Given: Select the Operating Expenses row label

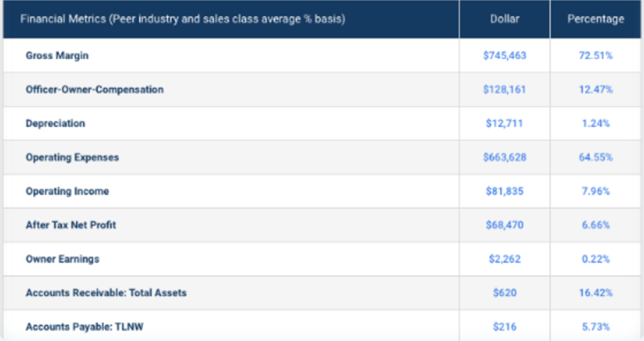Looking at the screenshot, I should [x=73, y=157].
